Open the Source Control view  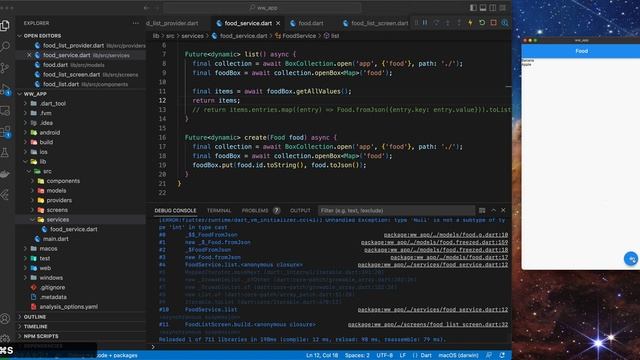coord(5,68)
